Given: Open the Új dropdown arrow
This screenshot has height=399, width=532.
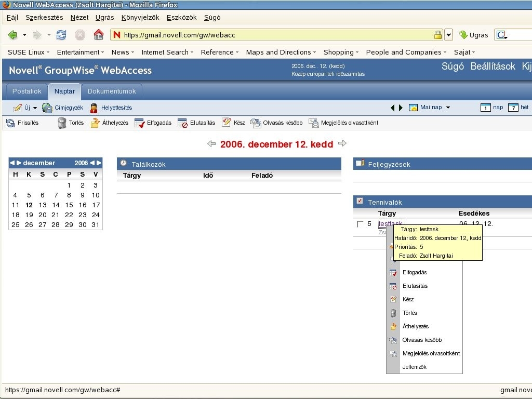Looking at the screenshot, I should pyautogui.click(x=35, y=108).
